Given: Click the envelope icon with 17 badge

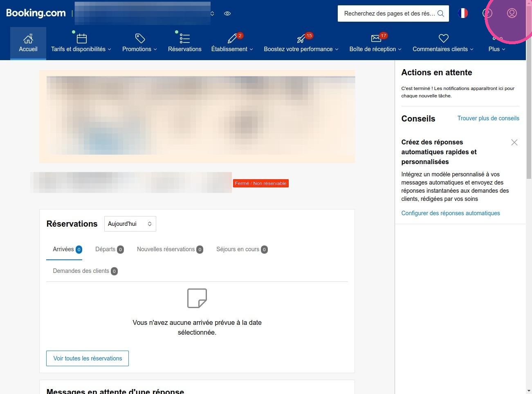Looking at the screenshot, I should pos(376,38).
